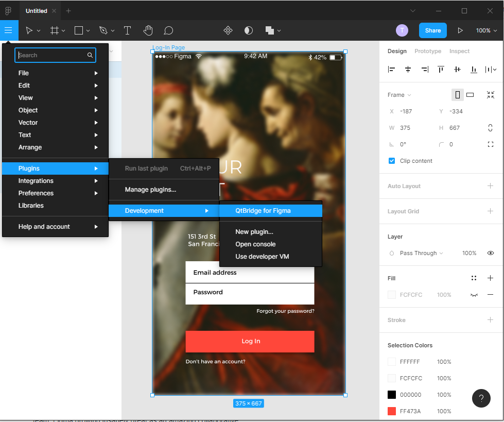Uncheck the Clip content checkbox
The image size is (504, 422).
pos(392,161)
